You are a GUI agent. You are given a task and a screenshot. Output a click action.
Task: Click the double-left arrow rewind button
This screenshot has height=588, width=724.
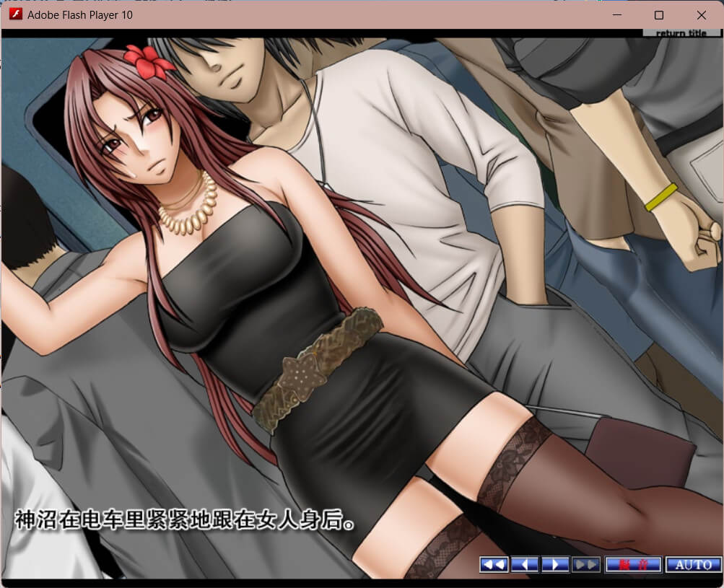coord(494,564)
